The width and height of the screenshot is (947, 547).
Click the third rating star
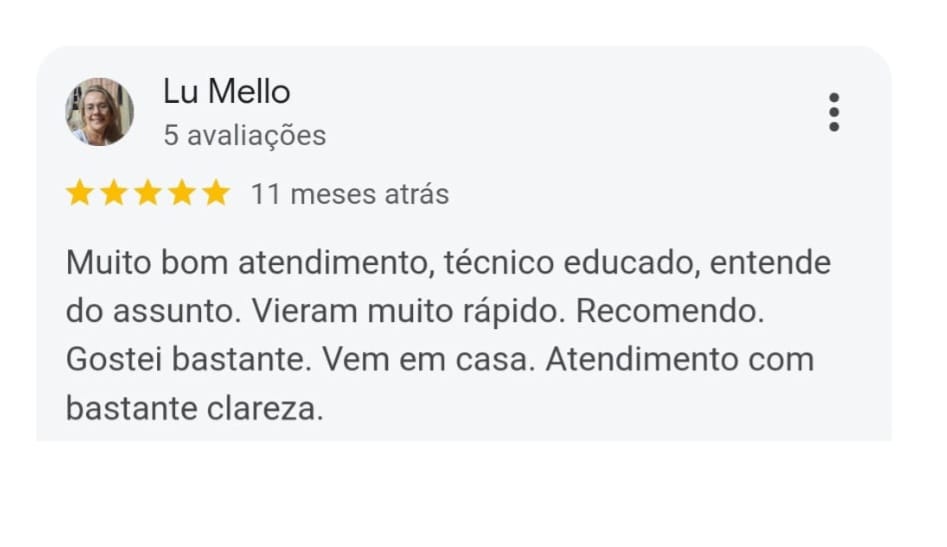point(148,194)
